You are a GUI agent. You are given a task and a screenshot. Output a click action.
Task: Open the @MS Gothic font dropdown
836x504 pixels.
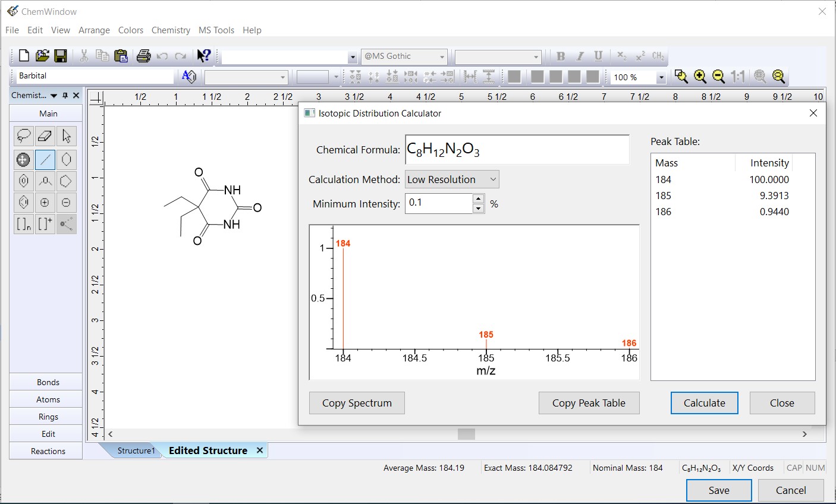coord(442,57)
